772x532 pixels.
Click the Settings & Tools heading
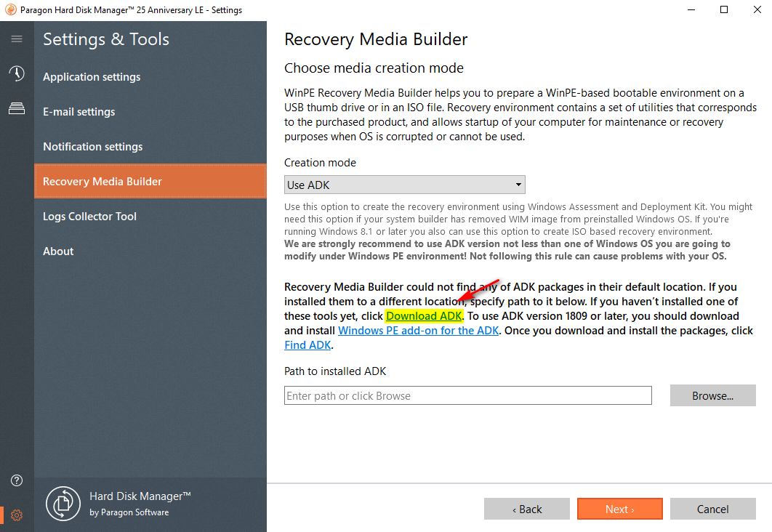pos(106,39)
